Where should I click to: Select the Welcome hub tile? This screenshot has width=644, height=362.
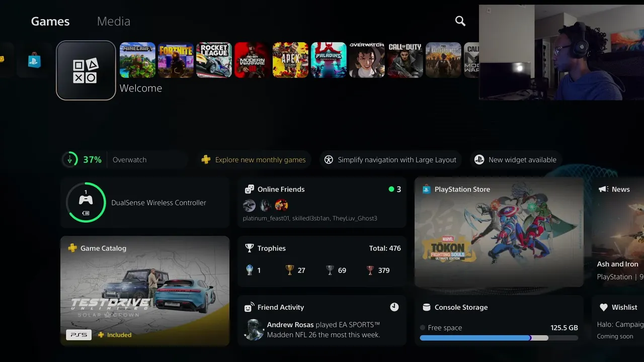[86, 70]
